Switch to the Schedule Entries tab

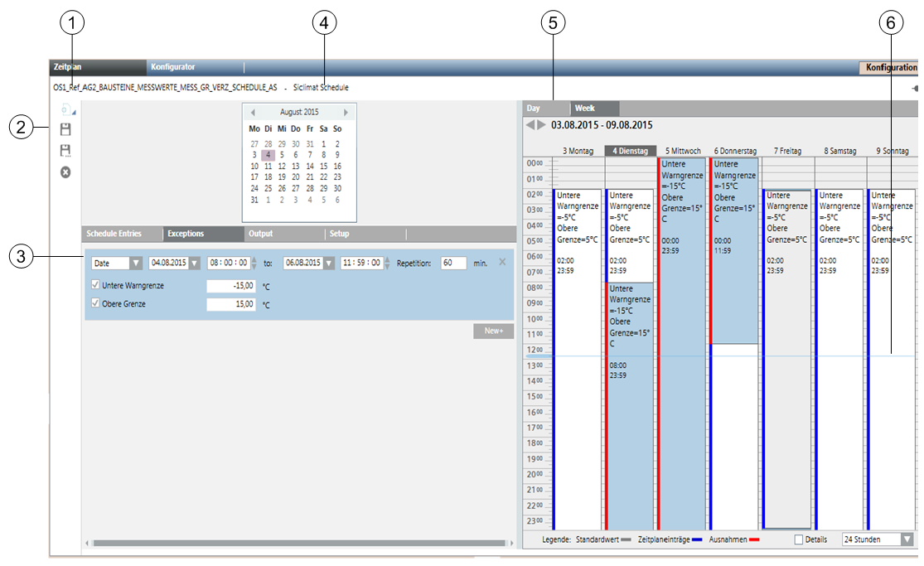click(114, 234)
